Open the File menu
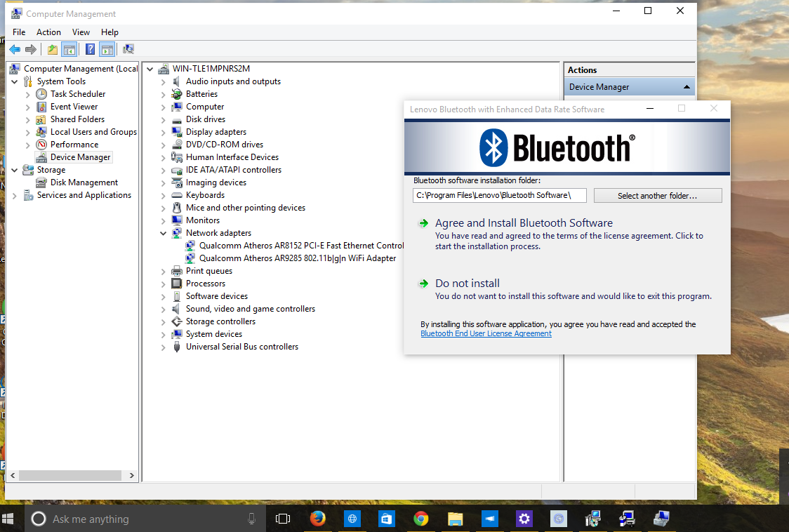 tap(19, 32)
